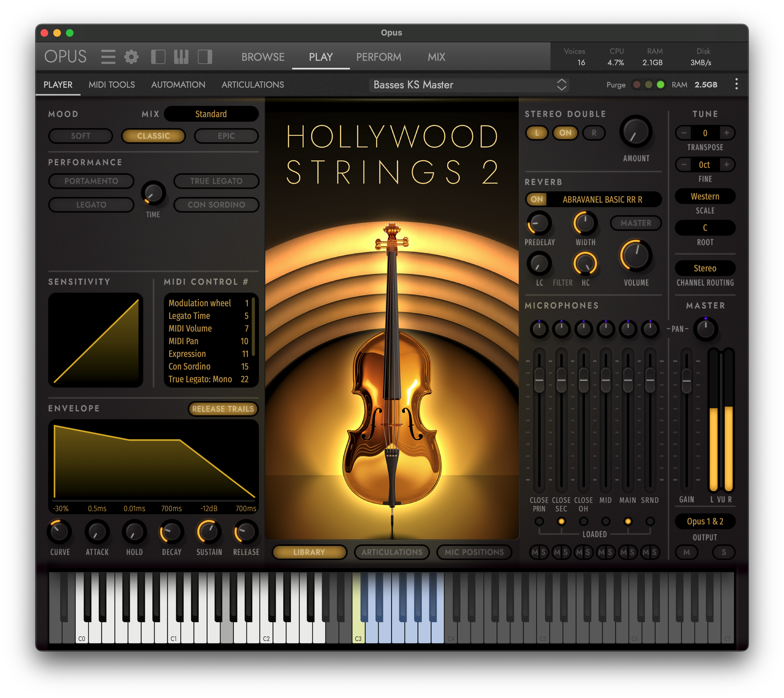
Task: Show the MIC POSITIONS view
Action: point(474,552)
